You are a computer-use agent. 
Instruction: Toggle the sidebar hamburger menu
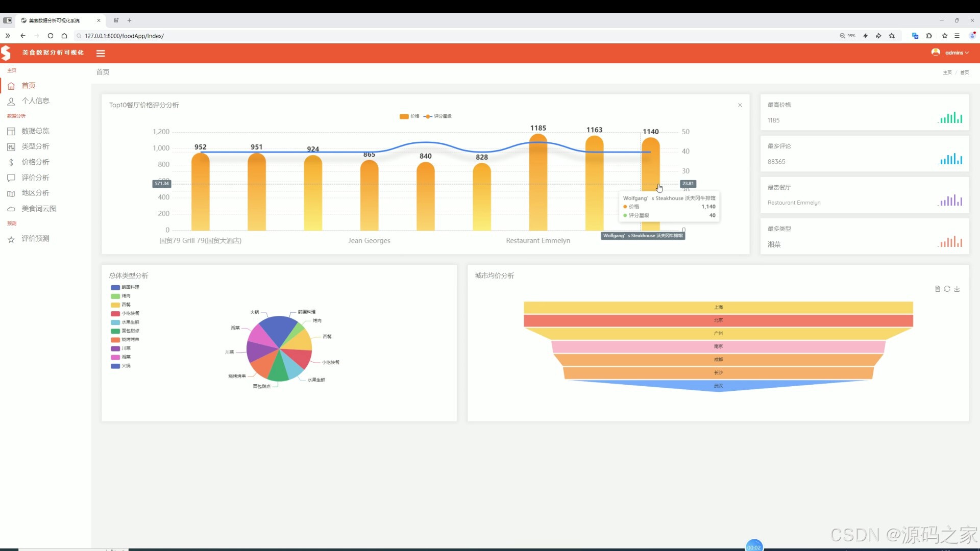point(101,53)
